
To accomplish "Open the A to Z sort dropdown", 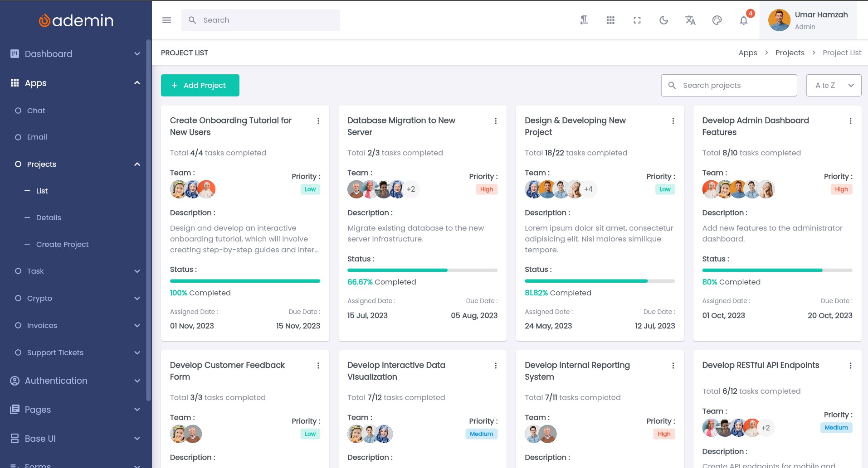I will click(834, 85).
